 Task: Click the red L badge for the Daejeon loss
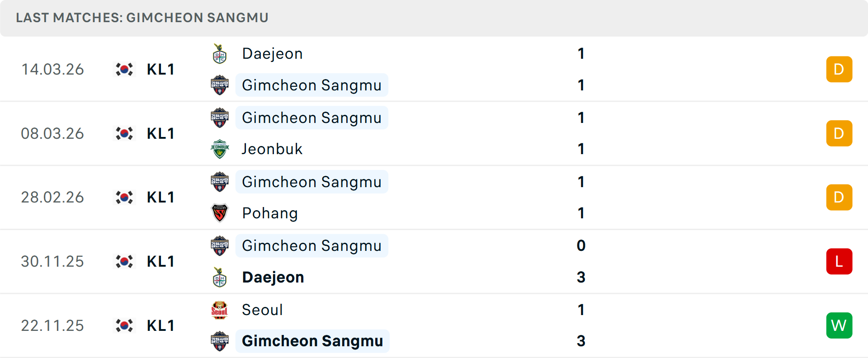[839, 261]
